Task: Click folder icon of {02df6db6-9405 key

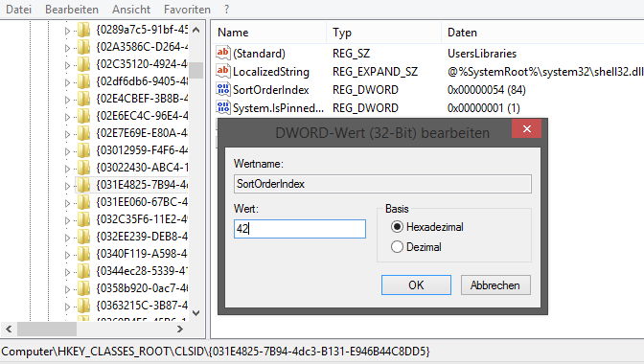Action: pyautogui.click(x=83, y=81)
